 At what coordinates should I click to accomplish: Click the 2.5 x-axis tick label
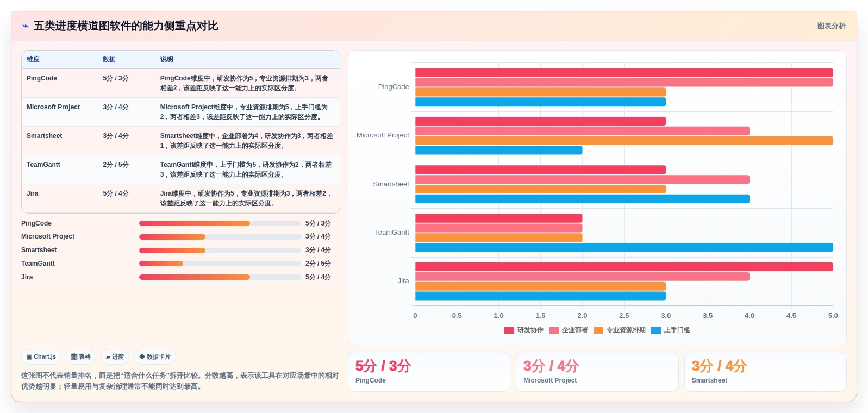624,316
